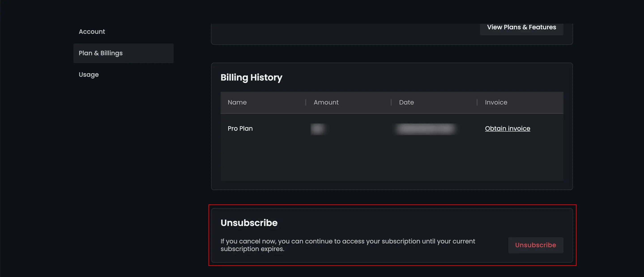This screenshot has height=277, width=644.
Task: Click the Date column header
Action: pyautogui.click(x=407, y=102)
